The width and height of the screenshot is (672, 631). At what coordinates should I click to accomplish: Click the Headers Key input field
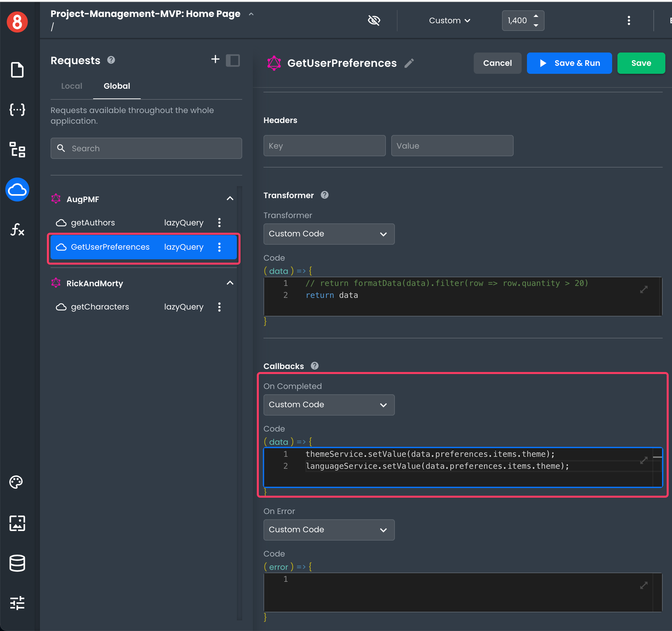click(324, 146)
